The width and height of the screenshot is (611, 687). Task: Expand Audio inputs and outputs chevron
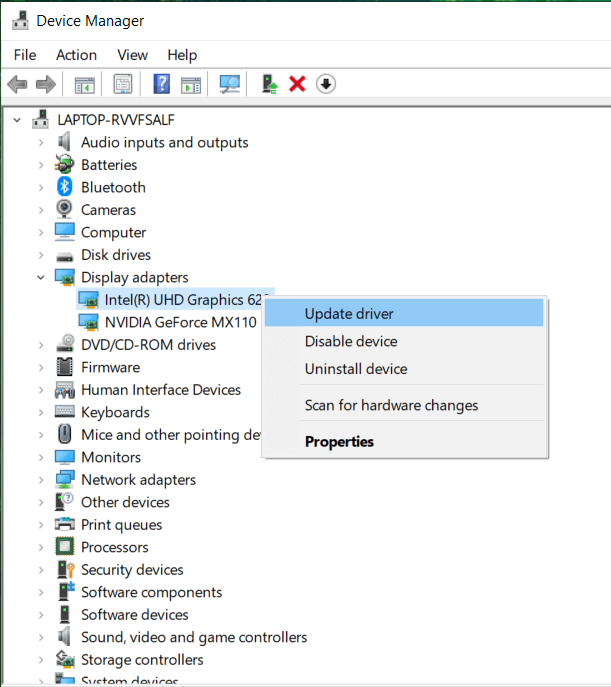click(41, 142)
